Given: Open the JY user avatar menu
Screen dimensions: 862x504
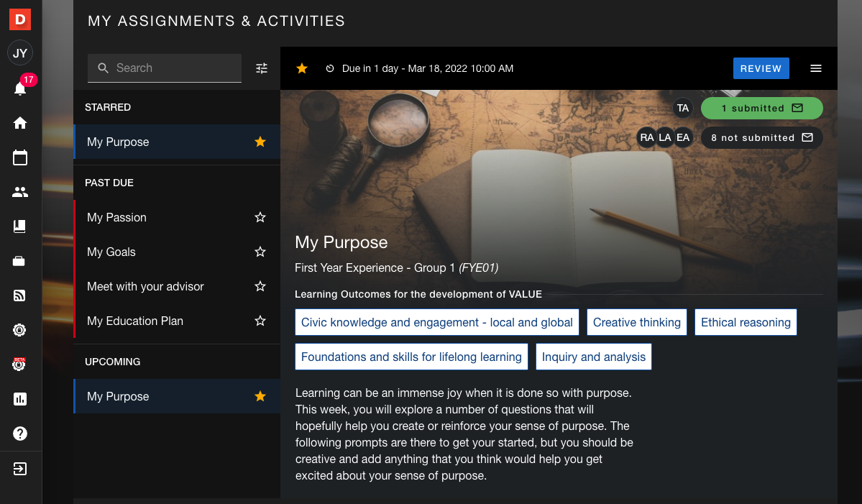Looking at the screenshot, I should [20, 53].
